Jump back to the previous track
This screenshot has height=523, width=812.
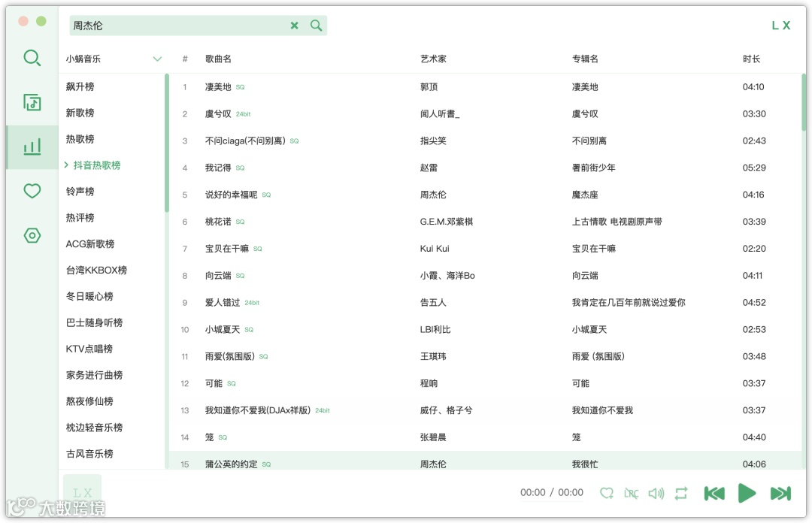[x=714, y=493]
